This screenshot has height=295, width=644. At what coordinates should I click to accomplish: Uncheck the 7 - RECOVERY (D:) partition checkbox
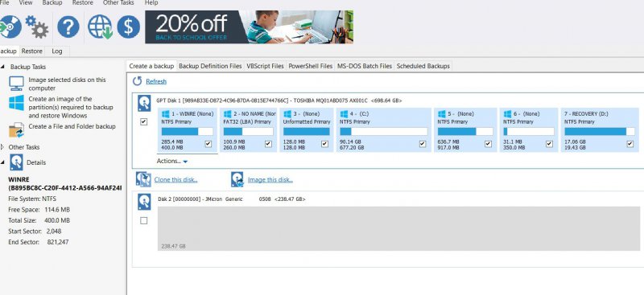[x=630, y=144]
